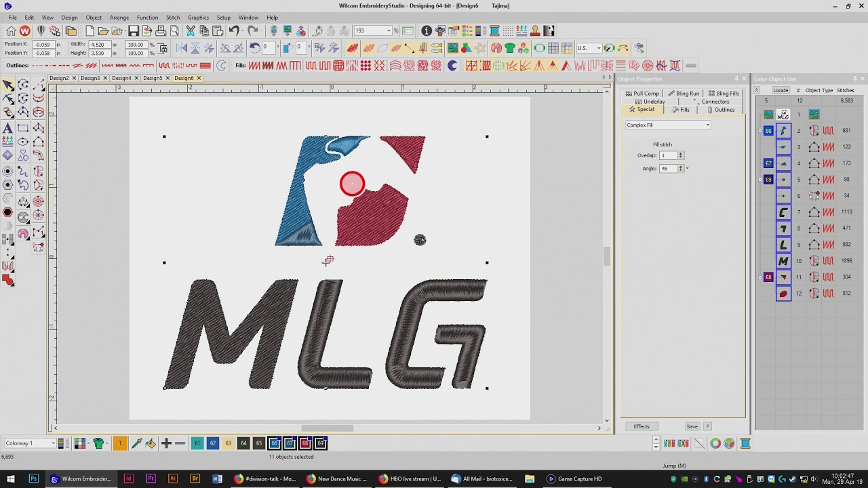This screenshot has width=868, height=488.
Task: Click the Width dimension field
Action: coord(99,45)
